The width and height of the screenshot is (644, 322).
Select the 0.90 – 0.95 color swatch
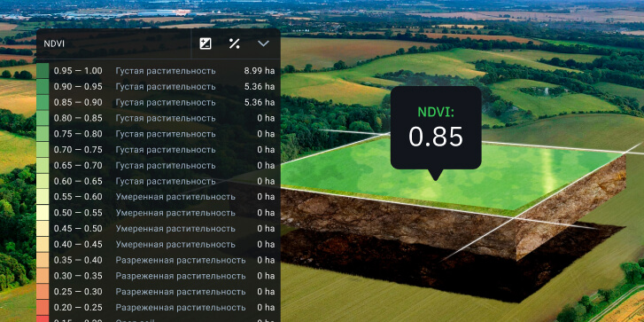tap(43, 86)
